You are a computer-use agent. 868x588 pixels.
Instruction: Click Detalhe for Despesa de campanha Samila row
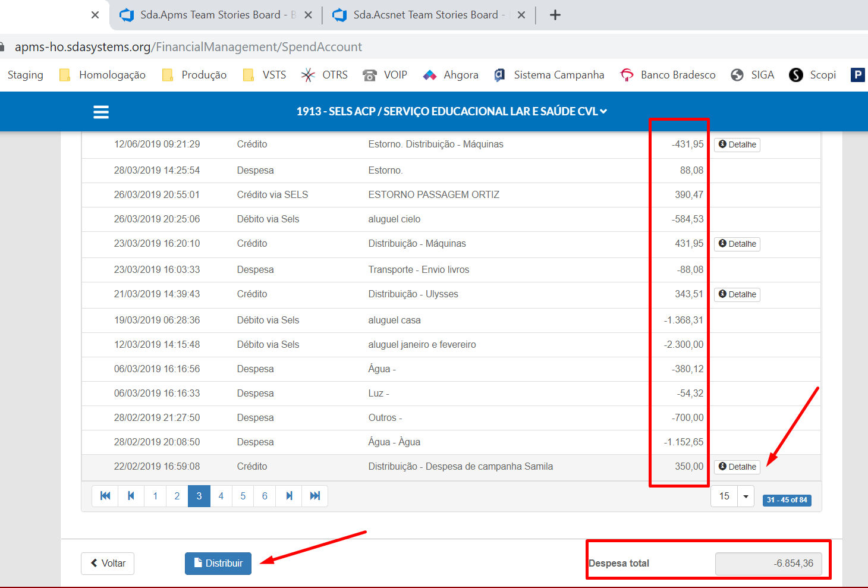click(737, 467)
